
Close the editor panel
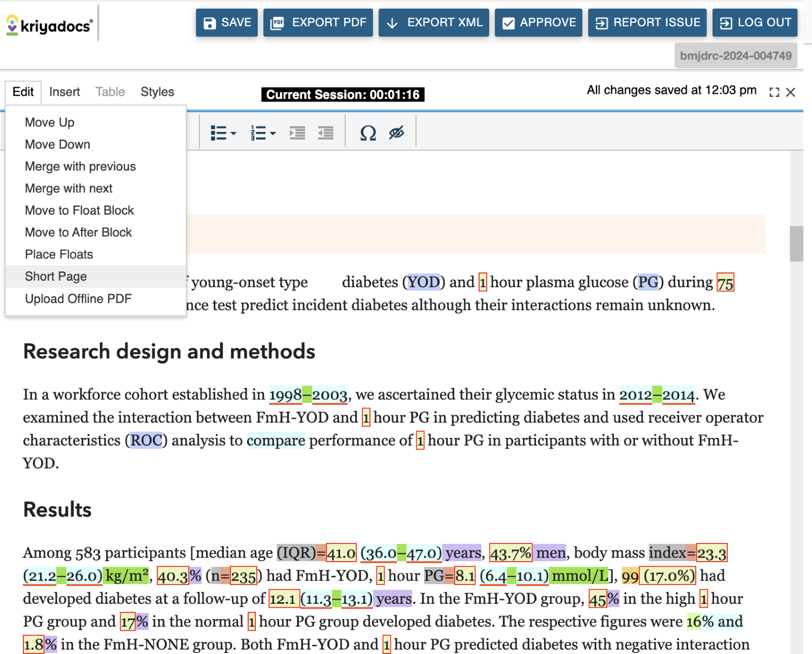click(x=791, y=92)
